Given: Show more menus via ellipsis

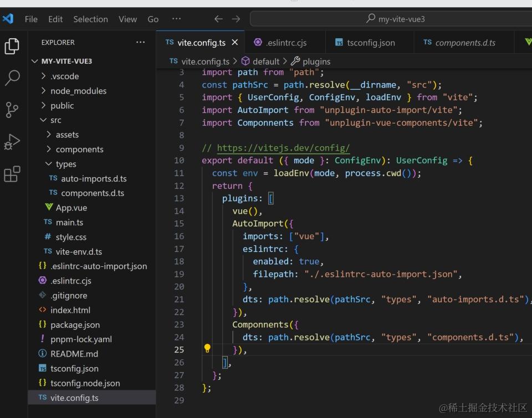Looking at the screenshot, I should 176,19.
